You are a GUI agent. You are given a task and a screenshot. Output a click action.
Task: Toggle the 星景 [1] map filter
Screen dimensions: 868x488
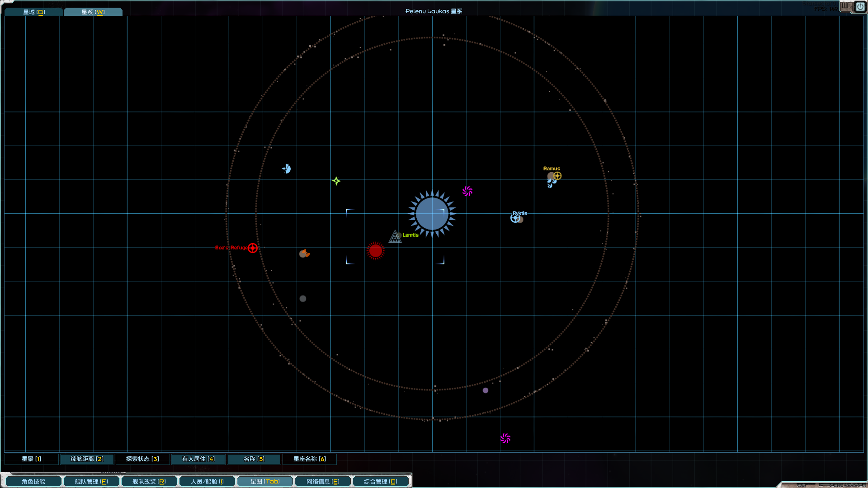pyautogui.click(x=32, y=459)
